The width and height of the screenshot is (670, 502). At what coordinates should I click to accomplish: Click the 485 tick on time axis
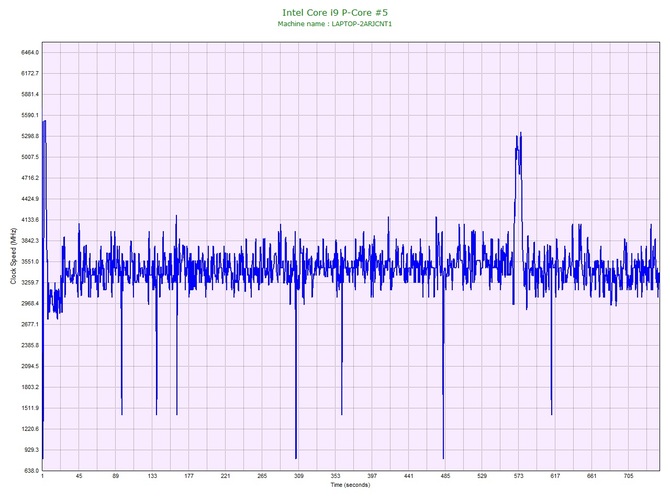pos(445,476)
